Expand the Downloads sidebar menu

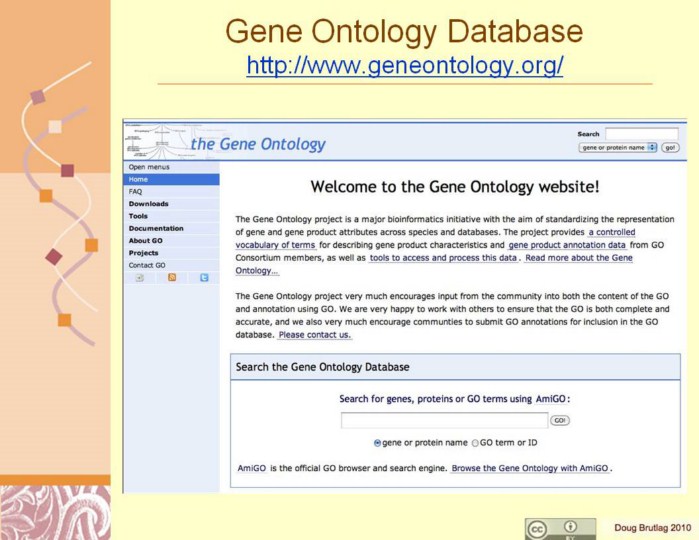coord(148,204)
